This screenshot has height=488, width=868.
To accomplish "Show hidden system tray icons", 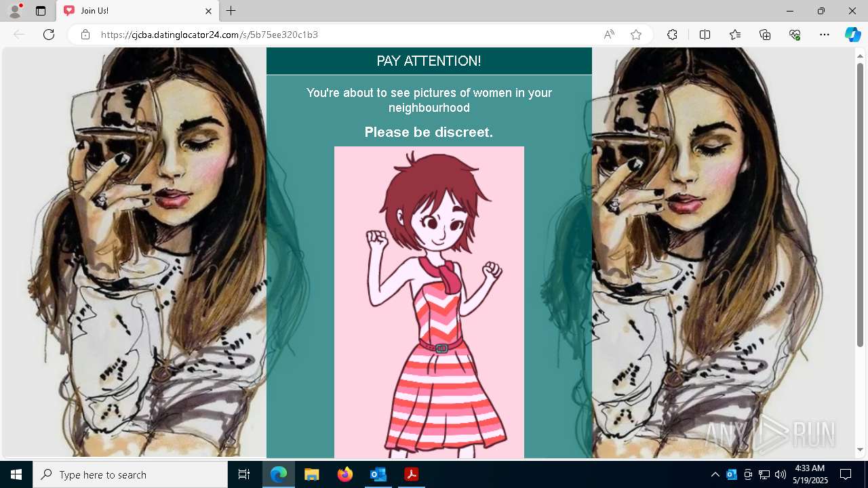I will point(715,474).
